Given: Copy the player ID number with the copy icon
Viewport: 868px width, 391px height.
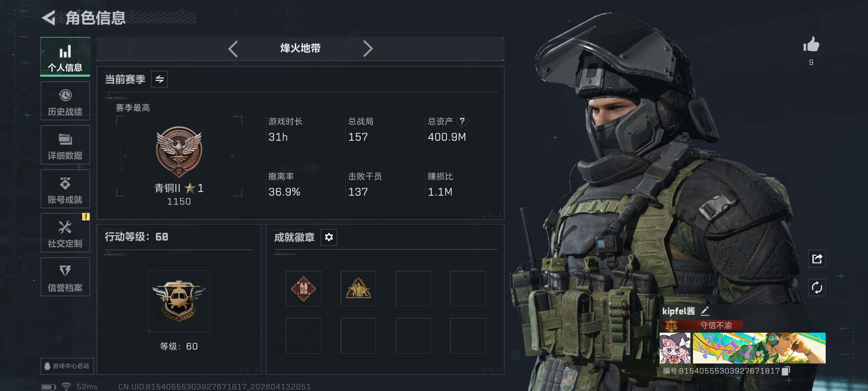Looking at the screenshot, I should tap(786, 371).
